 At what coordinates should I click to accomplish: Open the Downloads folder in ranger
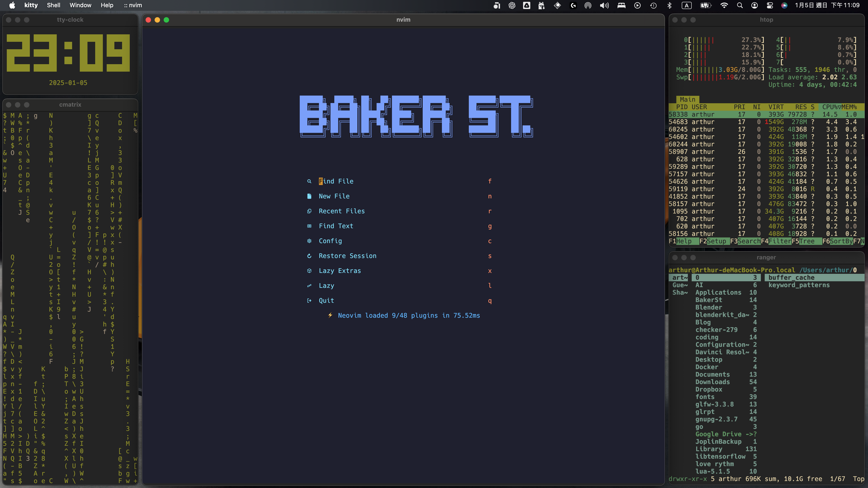coord(712,382)
